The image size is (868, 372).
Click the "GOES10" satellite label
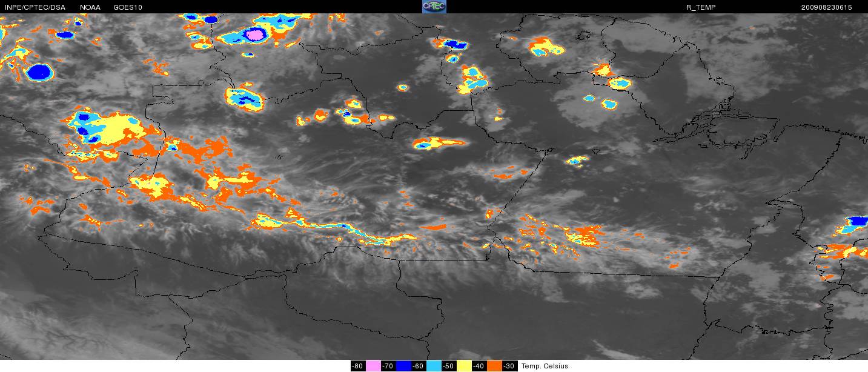click(128, 7)
